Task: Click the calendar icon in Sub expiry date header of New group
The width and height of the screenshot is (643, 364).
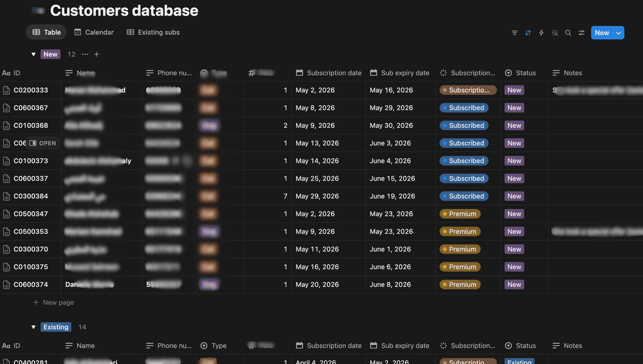Action: coord(373,73)
